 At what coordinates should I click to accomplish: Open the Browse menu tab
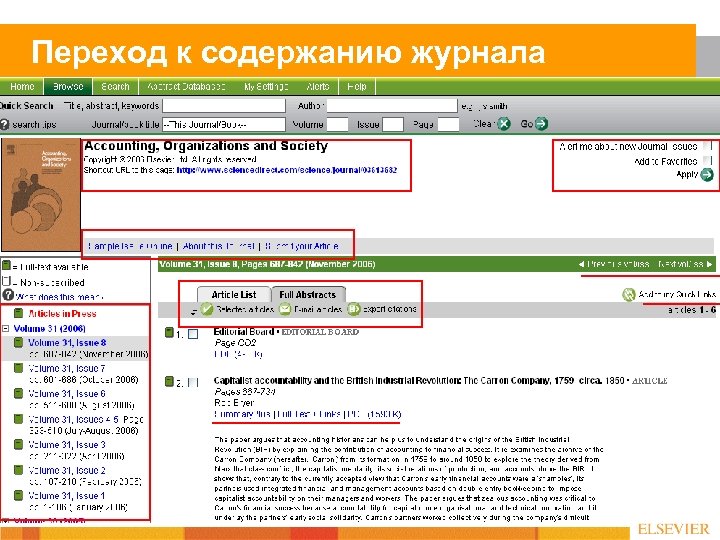68,86
